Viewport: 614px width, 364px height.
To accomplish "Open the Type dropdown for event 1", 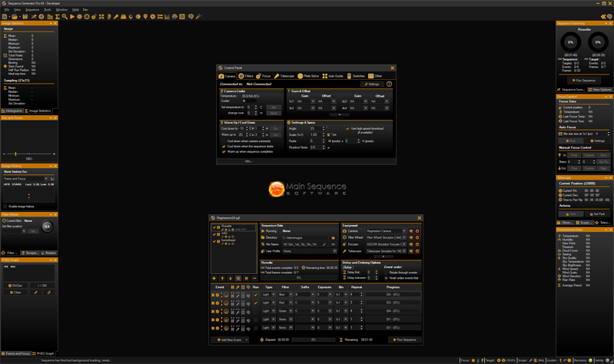I will tap(274, 294).
